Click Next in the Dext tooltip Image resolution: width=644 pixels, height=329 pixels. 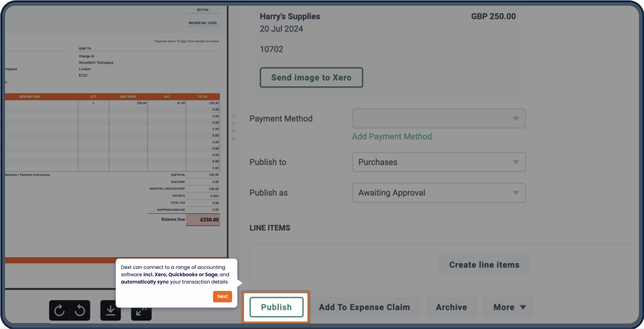(222, 296)
